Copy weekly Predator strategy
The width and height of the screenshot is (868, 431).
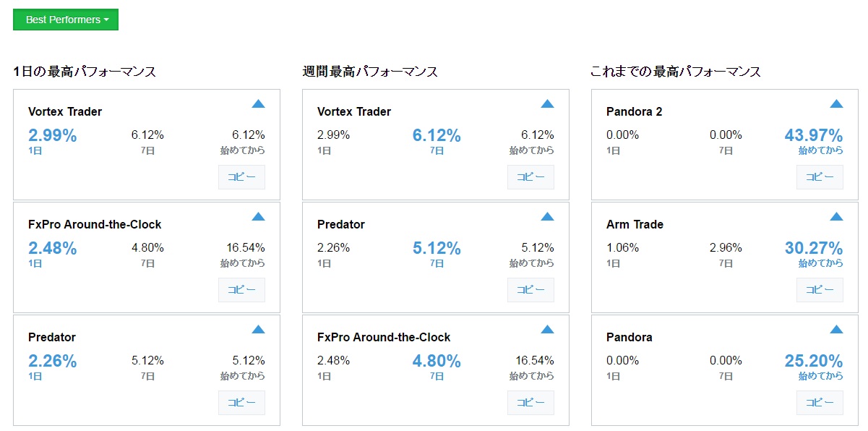(530, 290)
